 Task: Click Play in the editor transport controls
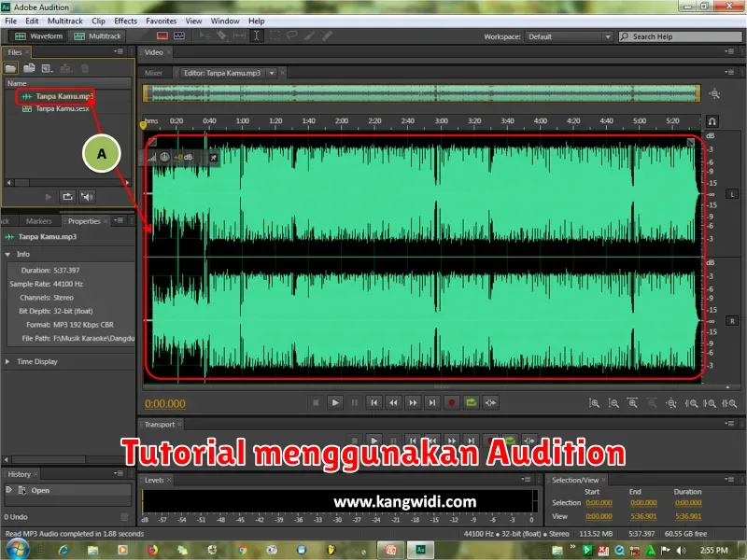point(335,403)
